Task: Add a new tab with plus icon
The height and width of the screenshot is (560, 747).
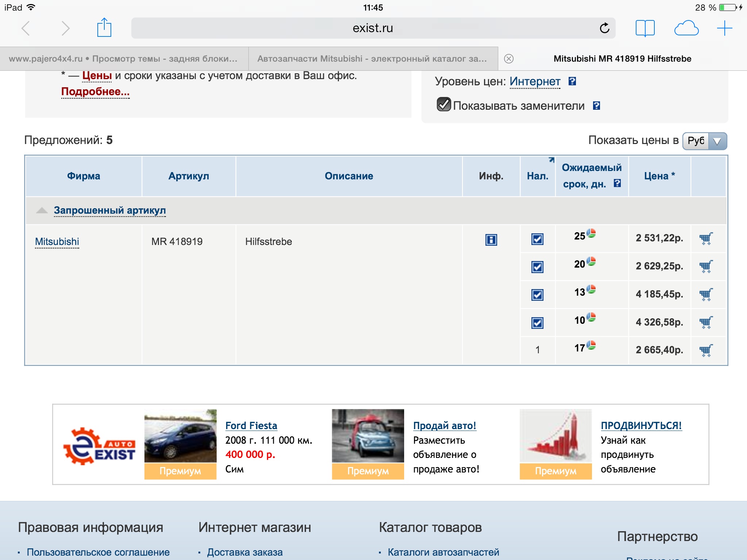Action: pos(724,28)
